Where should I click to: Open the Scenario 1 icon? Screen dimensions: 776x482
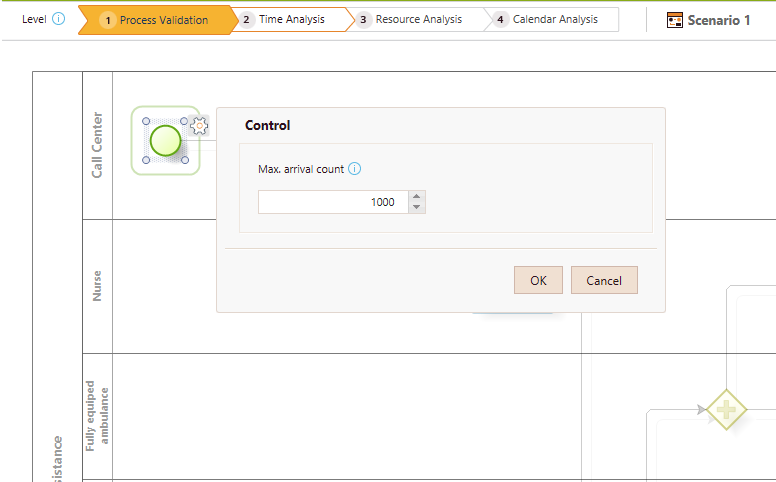(675, 20)
